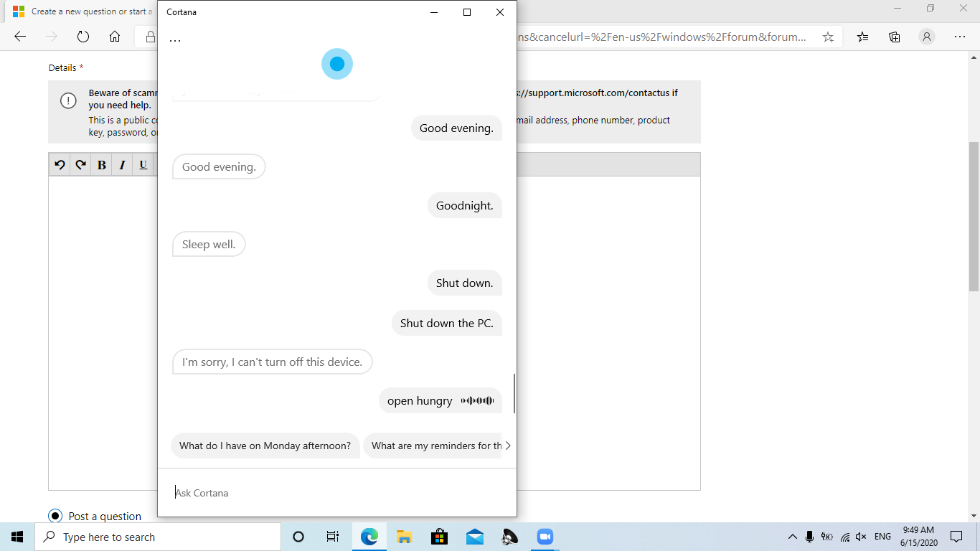Open Task View on taskbar
This screenshot has width=980, height=551.
point(332,537)
